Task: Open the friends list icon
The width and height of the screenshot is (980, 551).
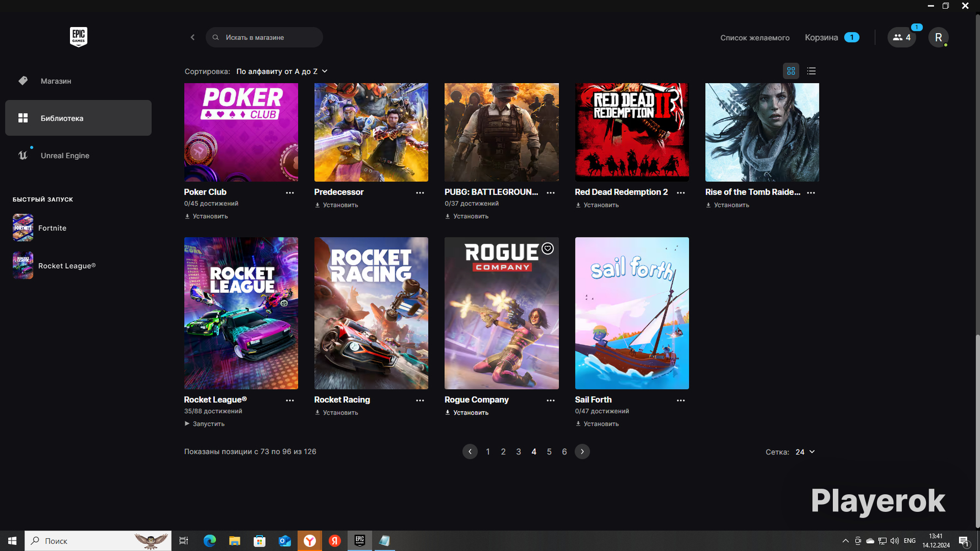Action: 902,37
